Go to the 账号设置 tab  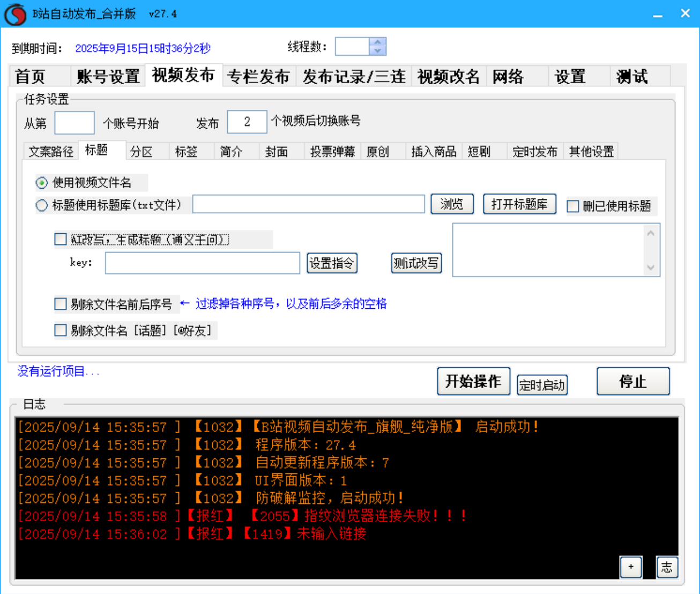click(x=108, y=77)
